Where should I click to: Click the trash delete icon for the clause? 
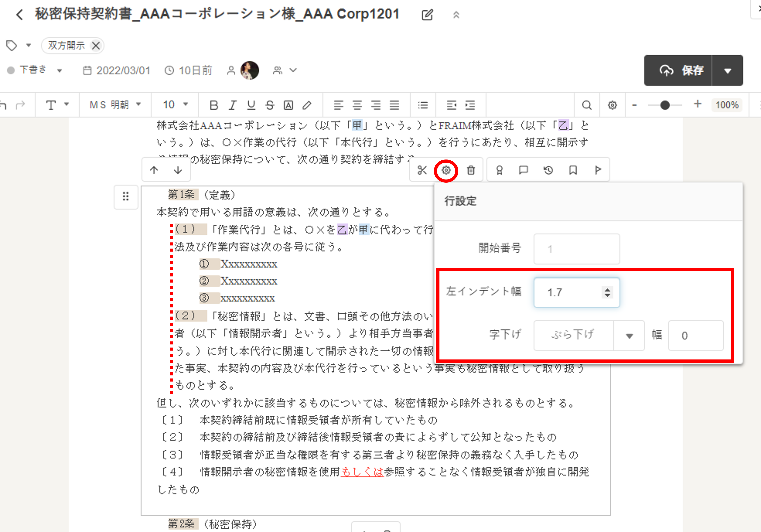[x=471, y=170]
